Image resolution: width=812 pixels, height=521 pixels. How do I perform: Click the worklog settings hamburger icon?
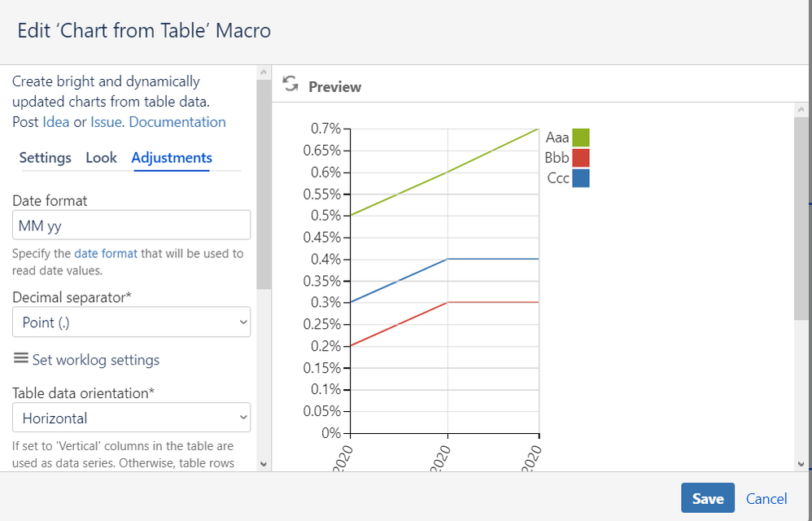20,358
